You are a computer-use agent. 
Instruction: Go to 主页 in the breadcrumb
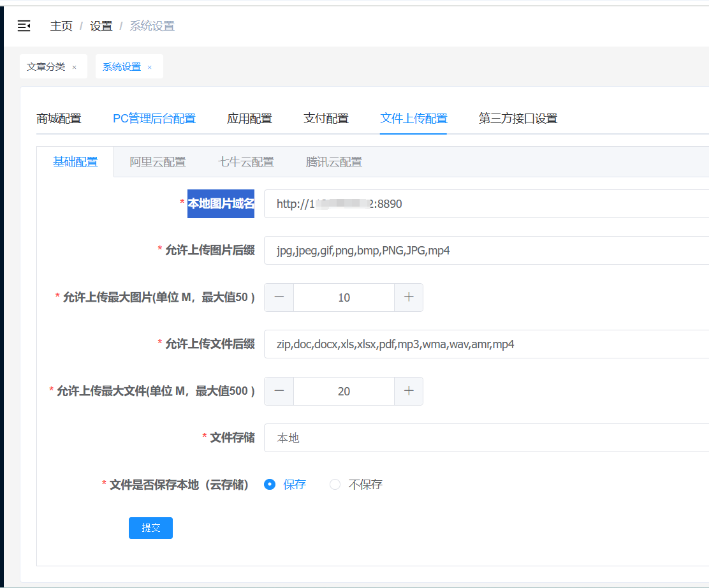coord(61,26)
